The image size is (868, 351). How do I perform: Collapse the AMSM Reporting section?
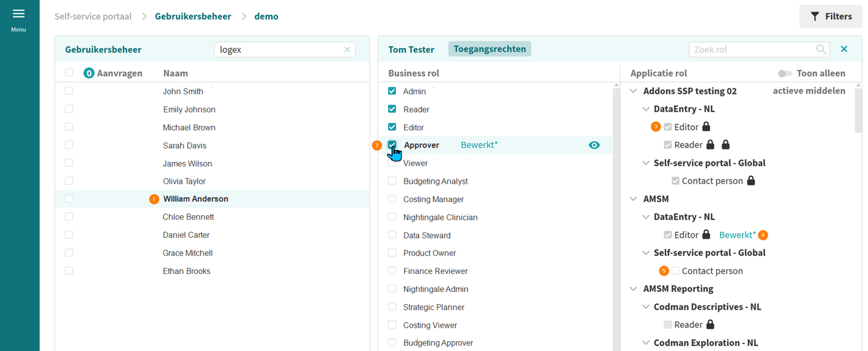tap(633, 289)
